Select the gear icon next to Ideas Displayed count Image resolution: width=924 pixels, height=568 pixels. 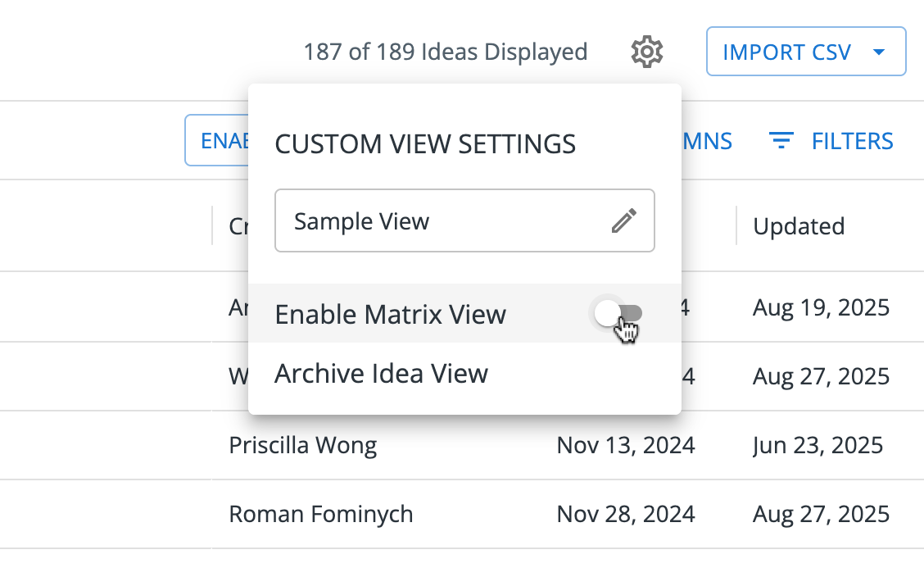coord(646,51)
